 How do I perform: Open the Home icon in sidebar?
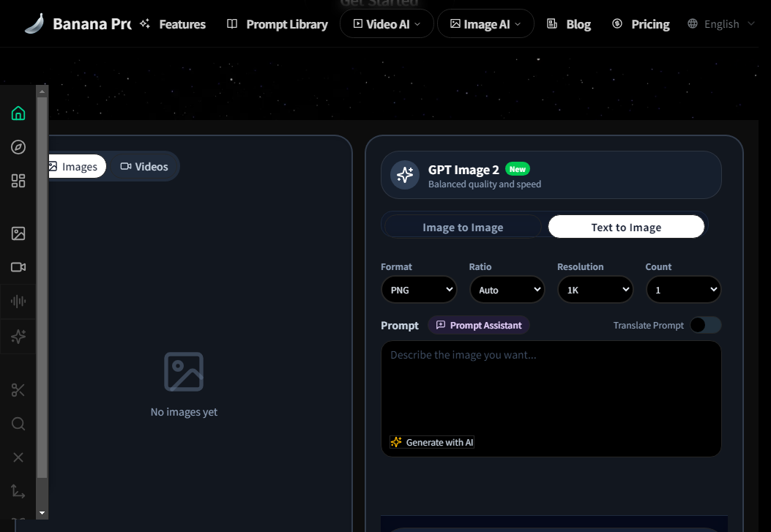click(18, 113)
